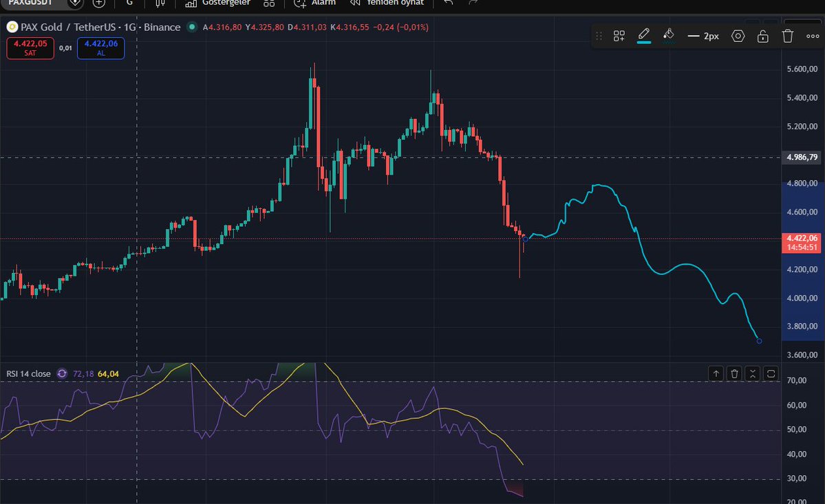Delete the drawing with the trash icon
This screenshot has width=825, height=504.
[787, 36]
